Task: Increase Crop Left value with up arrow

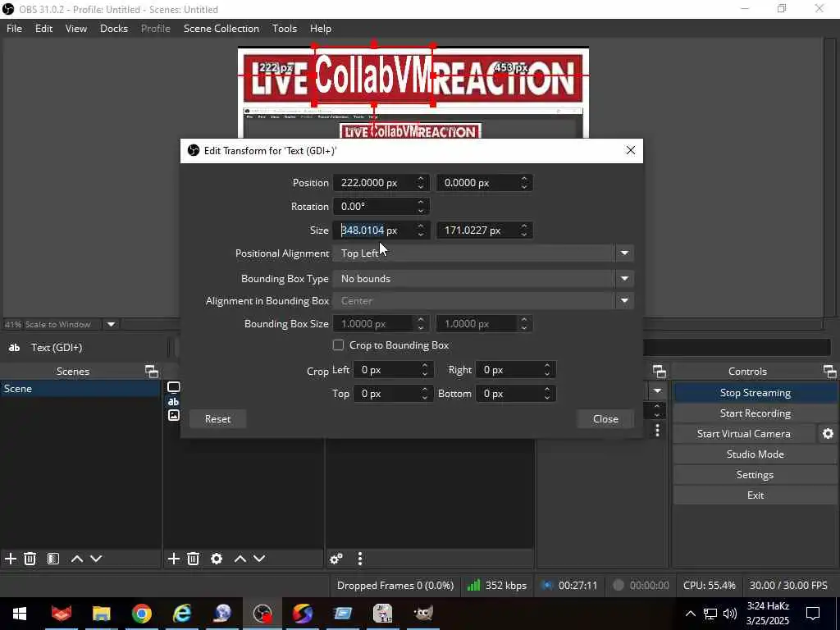Action: click(424, 365)
